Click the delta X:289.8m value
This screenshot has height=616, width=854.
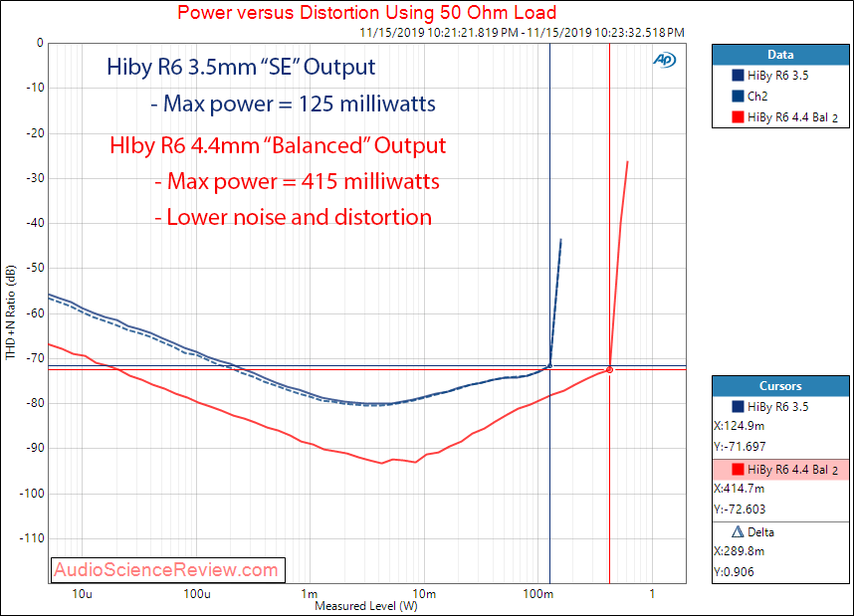(x=740, y=551)
